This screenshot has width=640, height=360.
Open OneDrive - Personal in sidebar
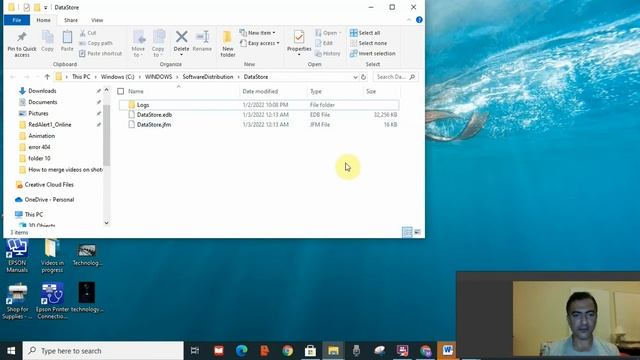click(49, 200)
